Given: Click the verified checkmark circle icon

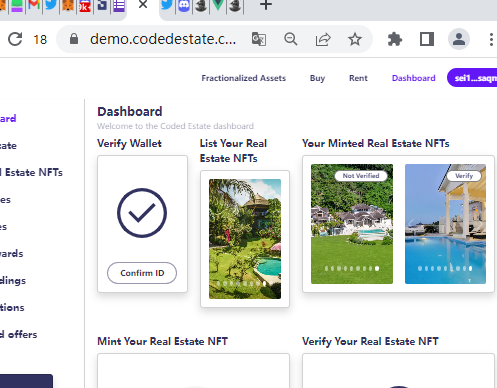Looking at the screenshot, I should [142, 213].
